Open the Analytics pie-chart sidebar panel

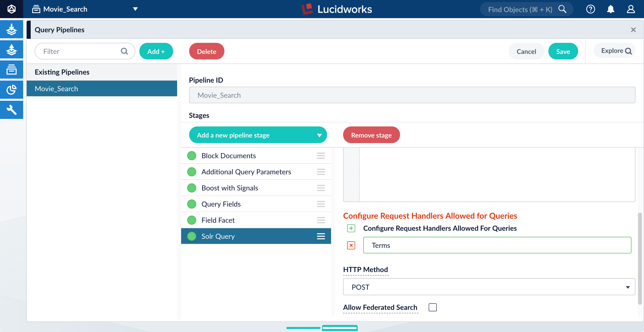tap(12, 90)
